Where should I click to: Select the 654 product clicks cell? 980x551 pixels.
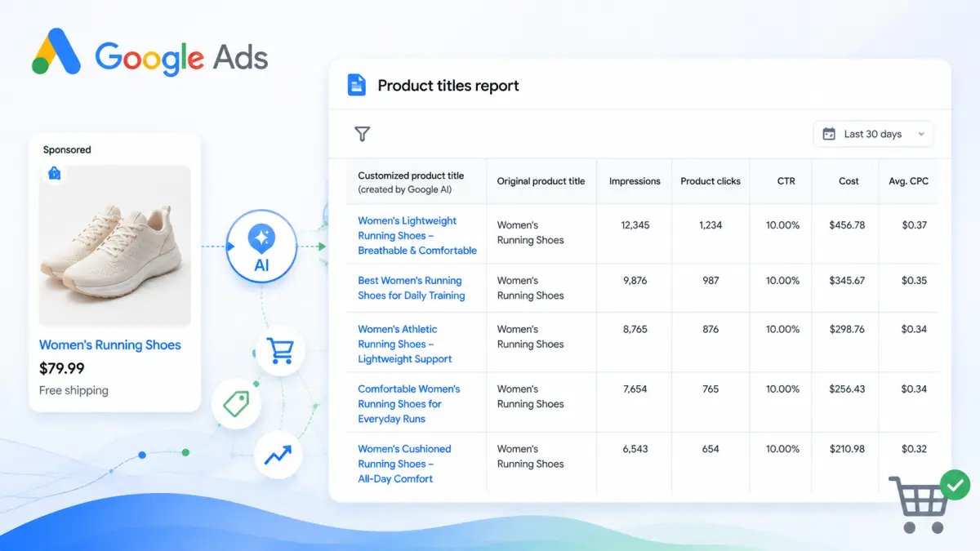click(x=710, y=448)
